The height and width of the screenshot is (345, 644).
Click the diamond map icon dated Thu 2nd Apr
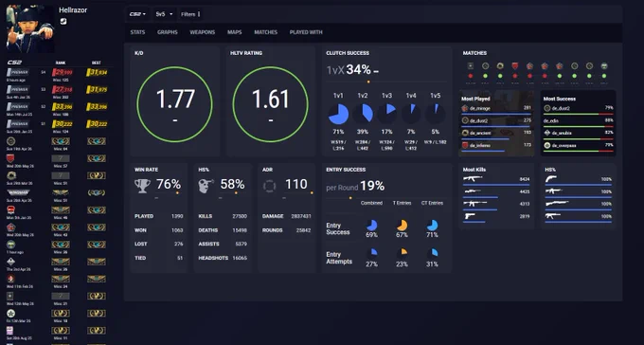click(x=11, y=262)
